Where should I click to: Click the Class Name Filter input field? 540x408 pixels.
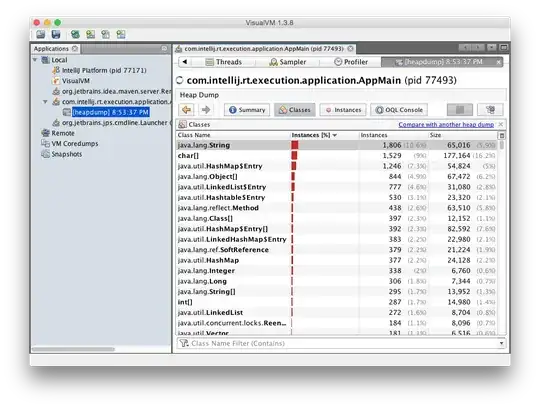(343, 343)
